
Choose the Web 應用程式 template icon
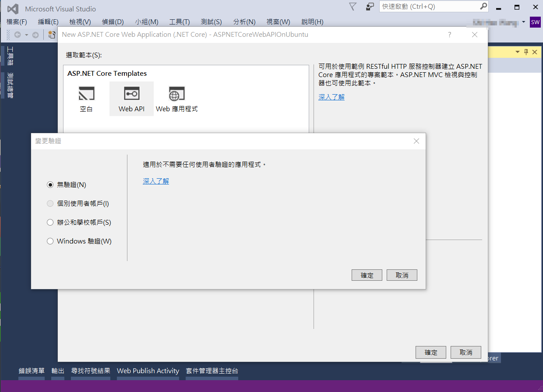click(176, 94)
